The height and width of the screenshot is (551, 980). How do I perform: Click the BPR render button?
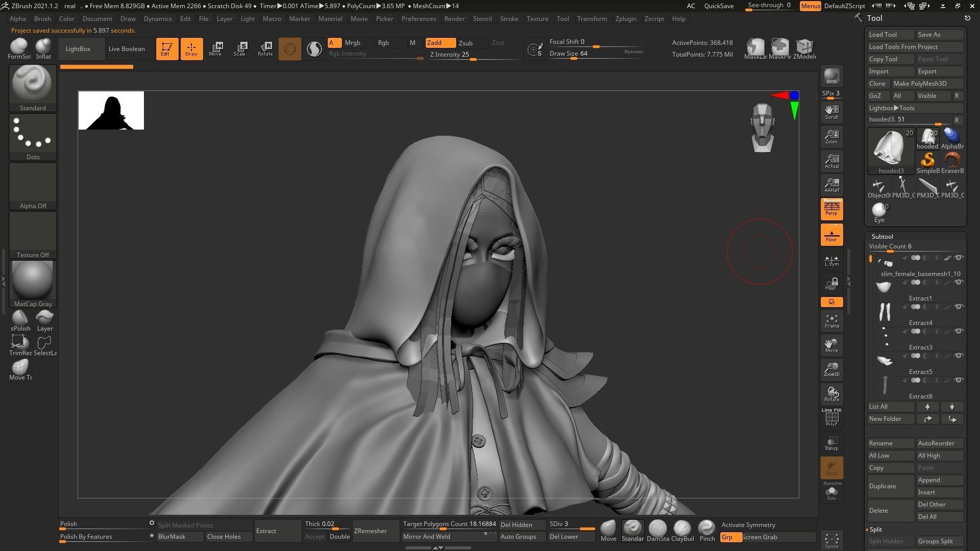pos(831,76)
